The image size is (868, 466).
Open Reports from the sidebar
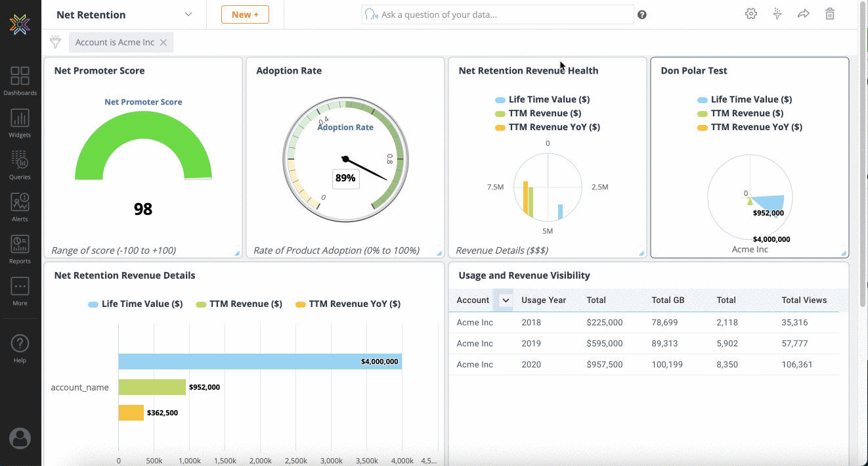pos(20,248)
